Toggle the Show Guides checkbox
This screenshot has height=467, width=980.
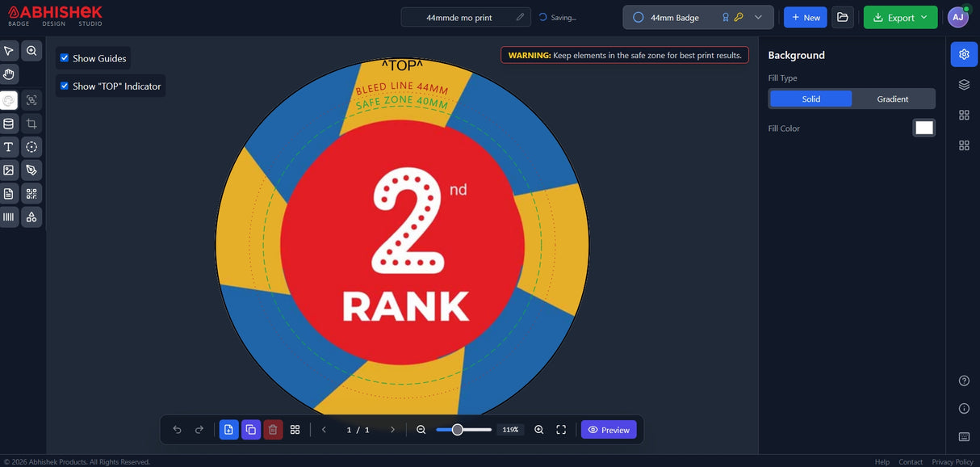coord(64,57)
